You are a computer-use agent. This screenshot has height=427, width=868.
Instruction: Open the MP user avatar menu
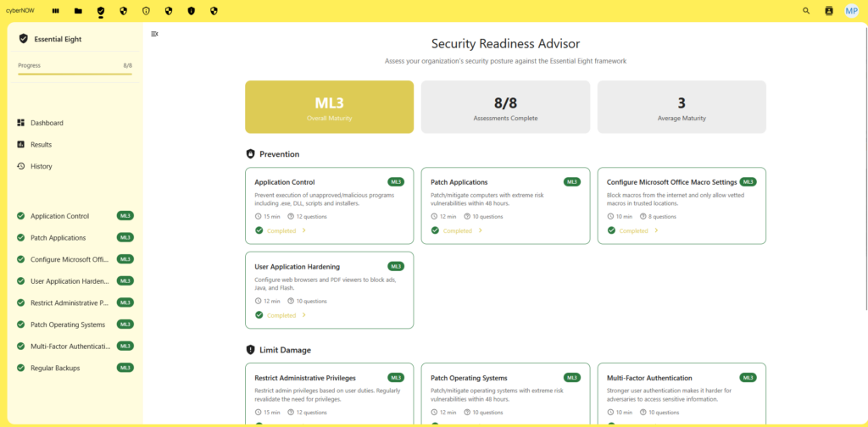click(851, 11)
